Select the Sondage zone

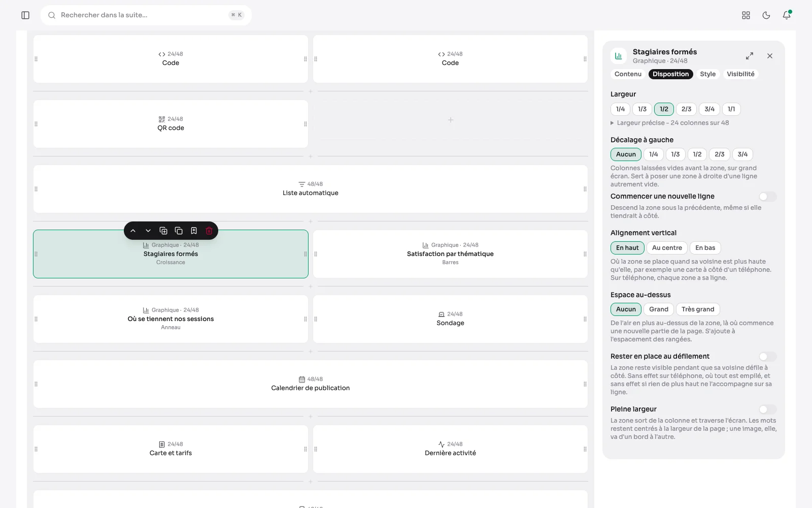pos(450,319)
